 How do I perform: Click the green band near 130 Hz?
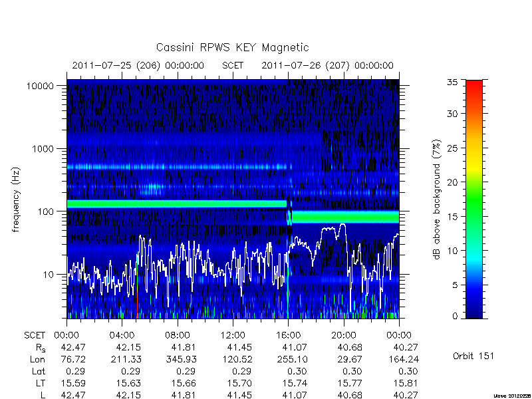coord(176,203)
